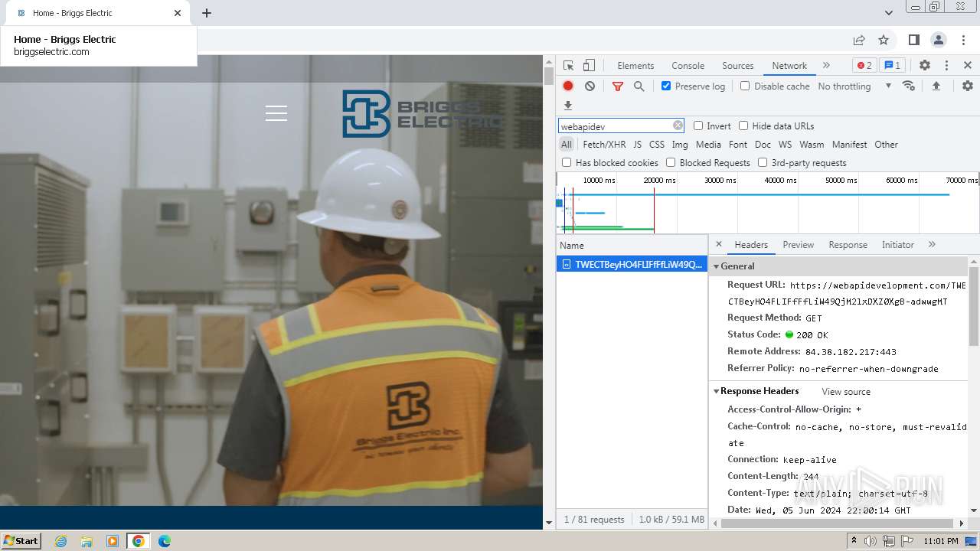This screenshot has width=980, height=551.
Task: Open DevTools main settings gear
Action: [x=925, y=66]
